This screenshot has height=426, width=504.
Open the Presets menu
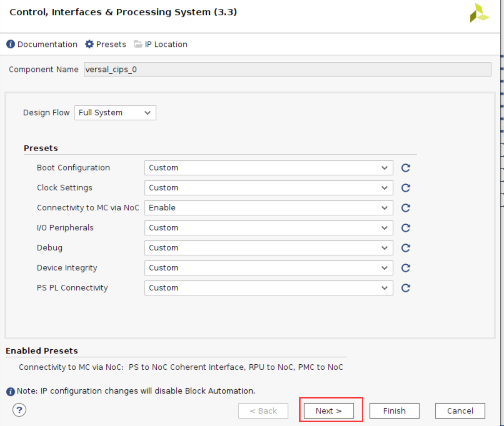coord(105,44)
